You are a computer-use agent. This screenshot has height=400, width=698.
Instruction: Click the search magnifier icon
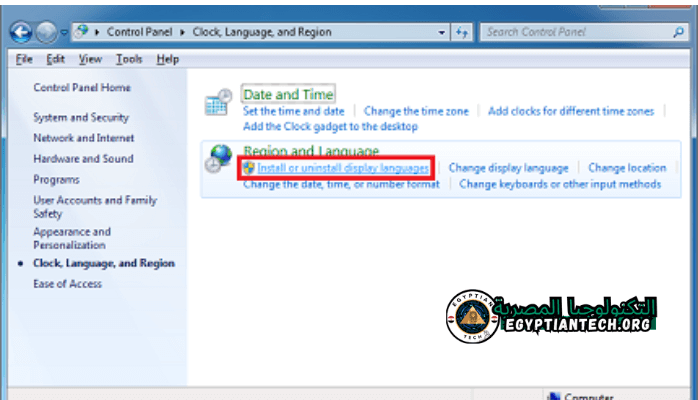[x=678, y=32]
